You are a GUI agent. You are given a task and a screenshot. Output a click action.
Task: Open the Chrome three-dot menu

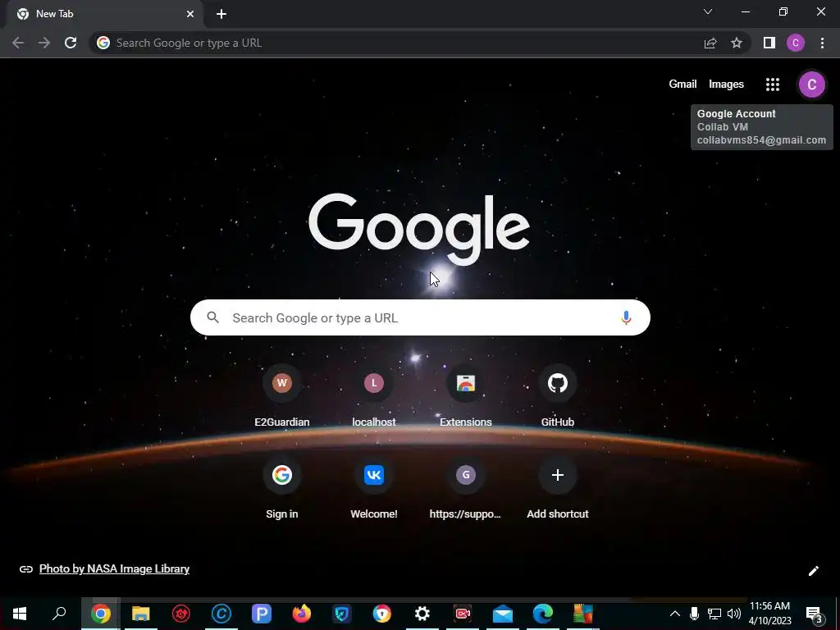click(x=822, y=43)
